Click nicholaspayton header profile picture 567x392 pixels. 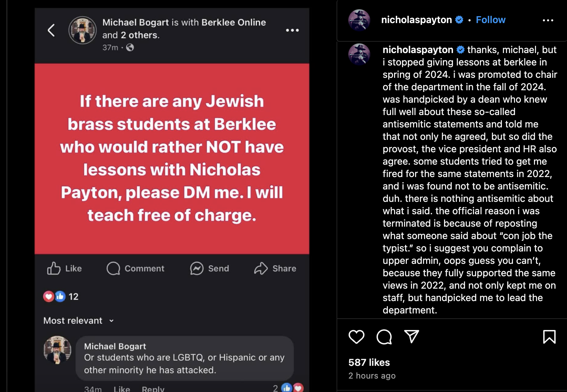point(359,20)
